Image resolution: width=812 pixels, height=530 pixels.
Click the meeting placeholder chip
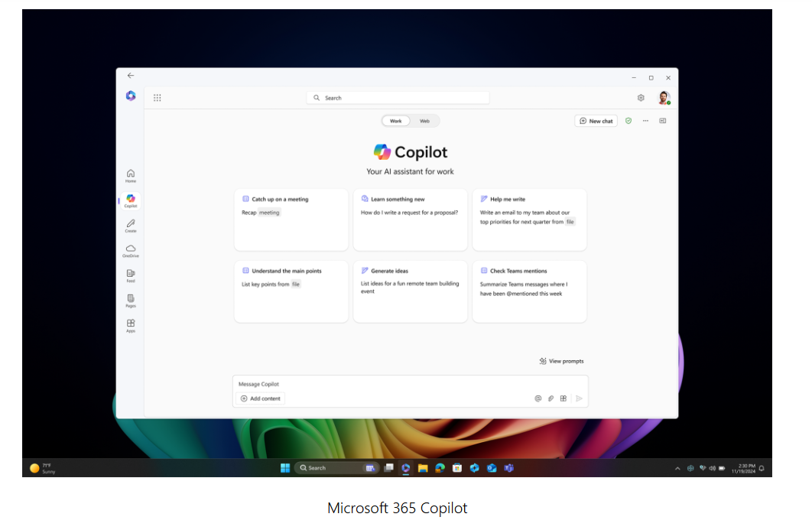click(x=269, y=213)
